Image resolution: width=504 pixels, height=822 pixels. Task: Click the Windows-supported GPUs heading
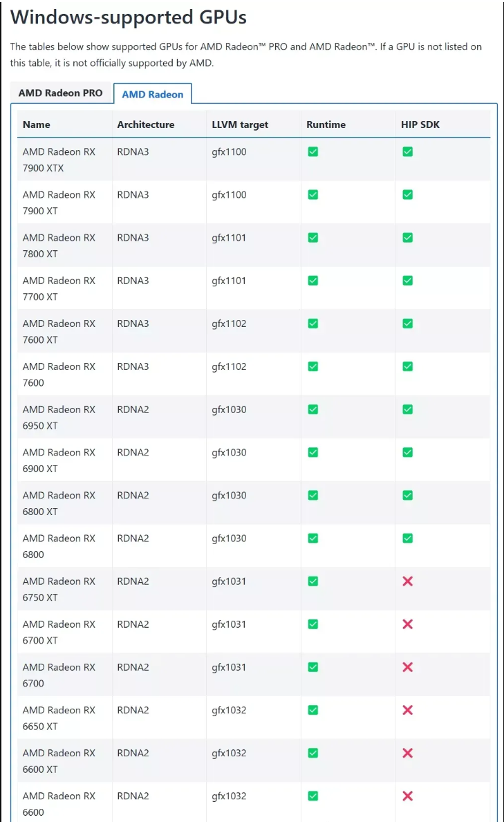(129, 17)
